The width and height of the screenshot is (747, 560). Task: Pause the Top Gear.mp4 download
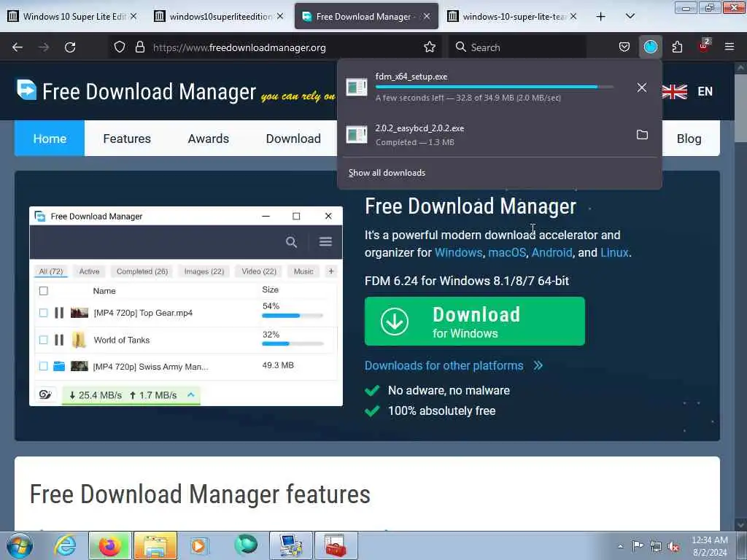click(59, 313)
